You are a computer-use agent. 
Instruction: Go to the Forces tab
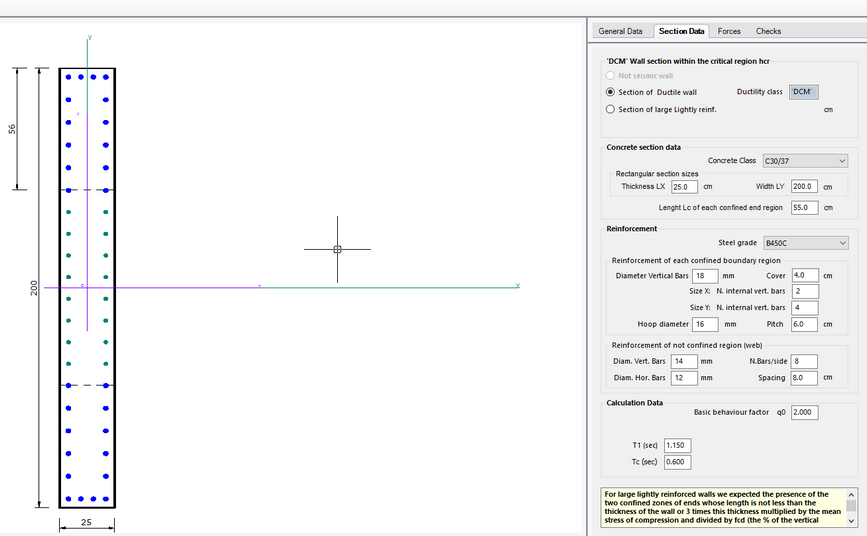[729, 31]
